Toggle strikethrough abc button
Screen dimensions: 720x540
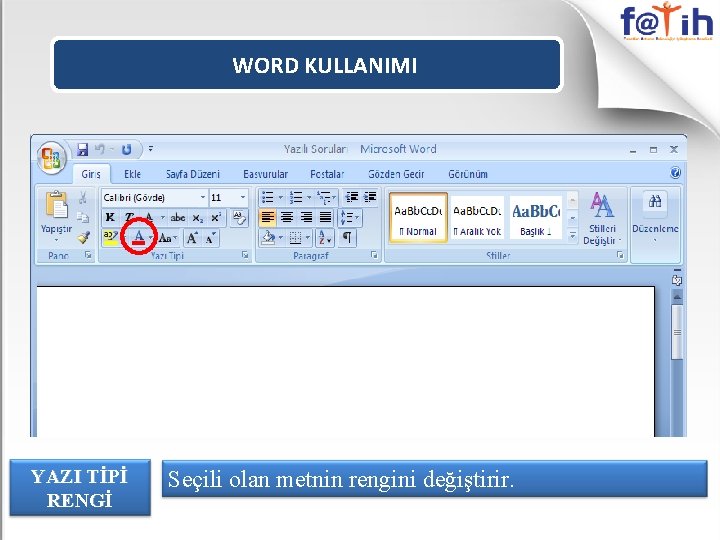pyautogui.click(x=178, y=217)
